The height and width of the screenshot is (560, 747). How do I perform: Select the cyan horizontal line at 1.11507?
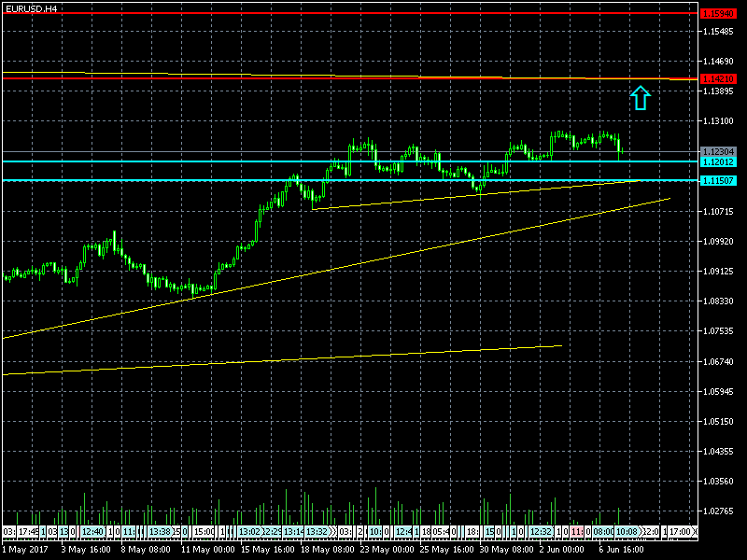[350, 180]
